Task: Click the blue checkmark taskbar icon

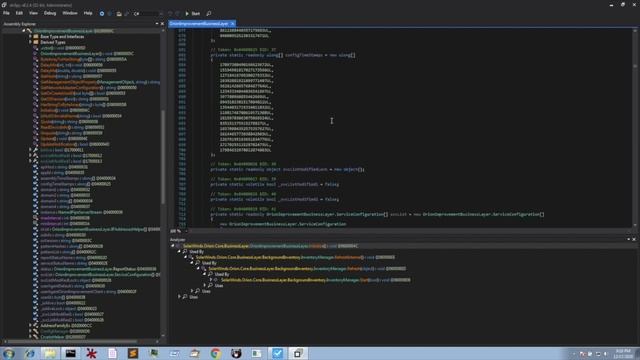Action: pyautogui.click(x=278, y=353)
